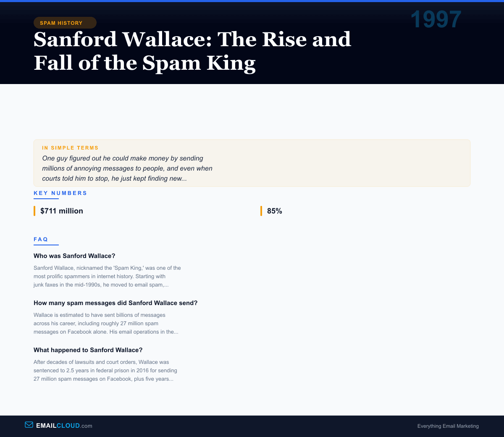Viewport: 504px width, 437px height.
Task: Click the article title about Sanford Wallace
Action: coord(192,51)
